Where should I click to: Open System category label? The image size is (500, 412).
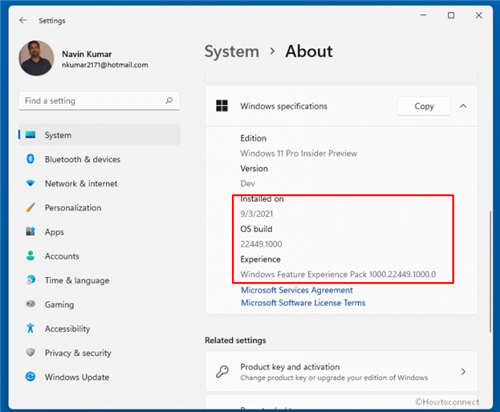(58, 135)
